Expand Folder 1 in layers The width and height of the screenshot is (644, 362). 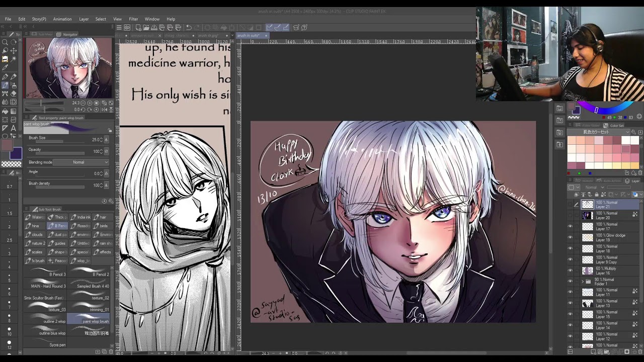click(x=583, y=282)
